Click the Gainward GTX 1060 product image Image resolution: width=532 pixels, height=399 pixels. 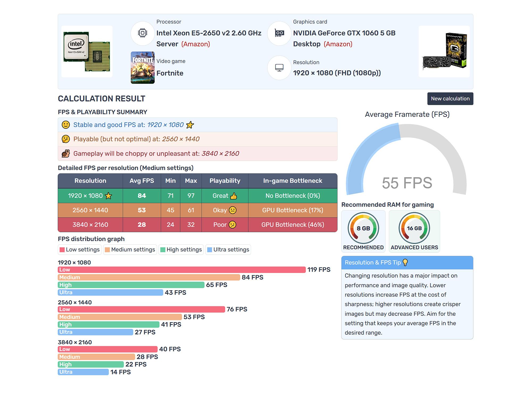pyautogui.click(x=444, y=52)
